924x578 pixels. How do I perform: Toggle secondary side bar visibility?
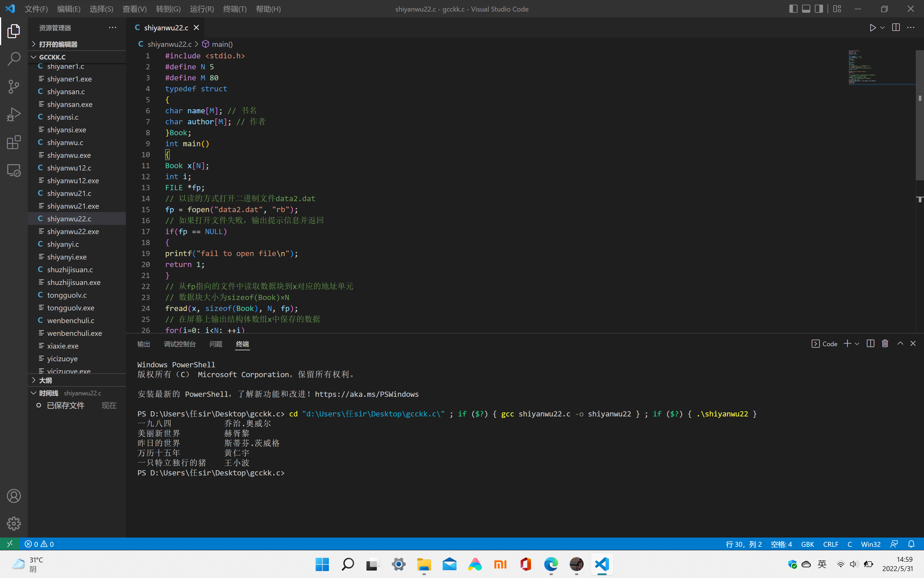click(819, 9)
